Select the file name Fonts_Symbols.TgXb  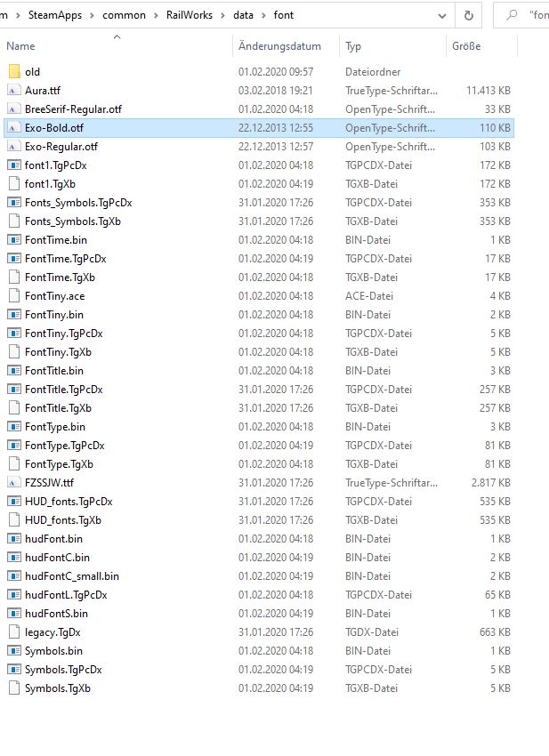pyautogui.click(x=73, y=221)
